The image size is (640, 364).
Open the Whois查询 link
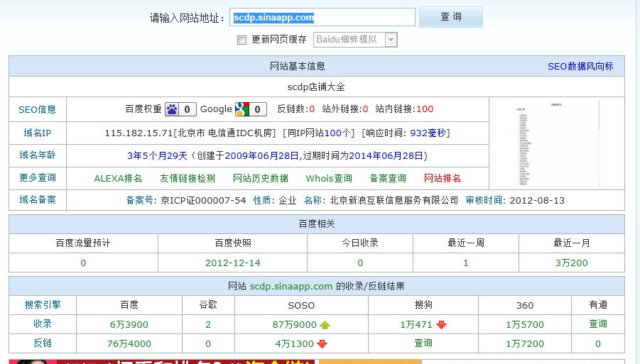coord(329,179)
